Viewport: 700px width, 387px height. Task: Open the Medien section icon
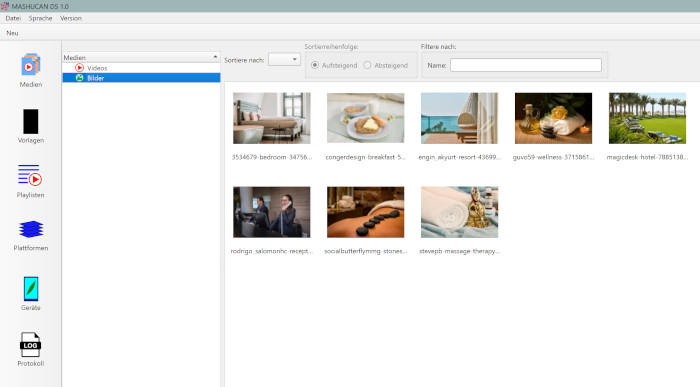click(x=30, y=65)
